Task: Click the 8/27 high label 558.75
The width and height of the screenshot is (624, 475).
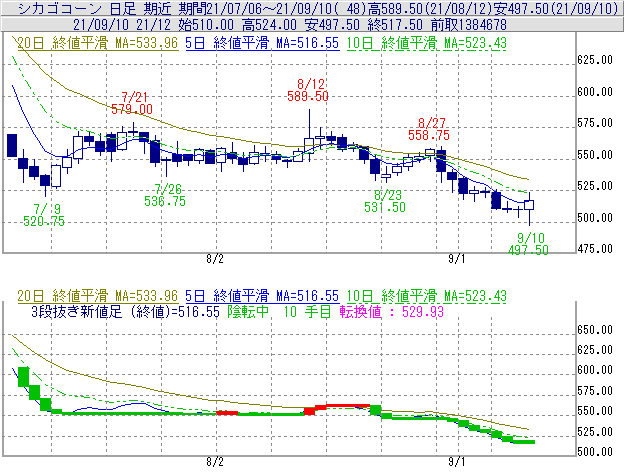Action: pyautogui.click(x=429, y=135)
